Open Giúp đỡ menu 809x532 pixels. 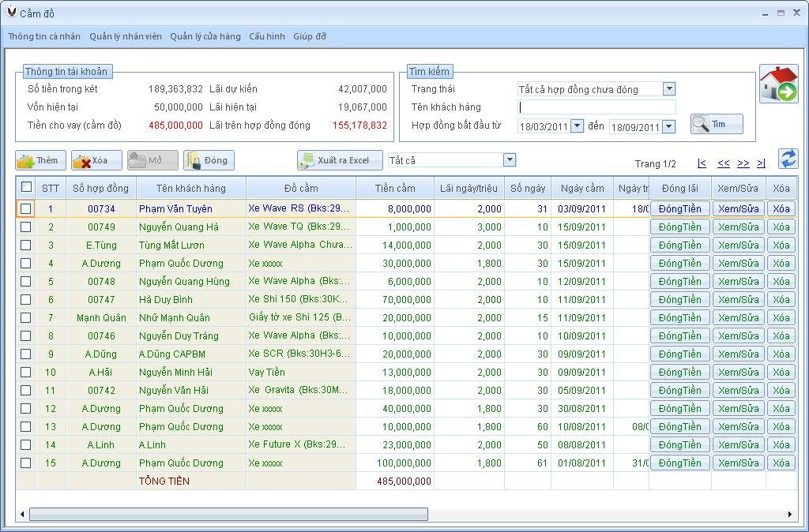[x=310, y=36]
